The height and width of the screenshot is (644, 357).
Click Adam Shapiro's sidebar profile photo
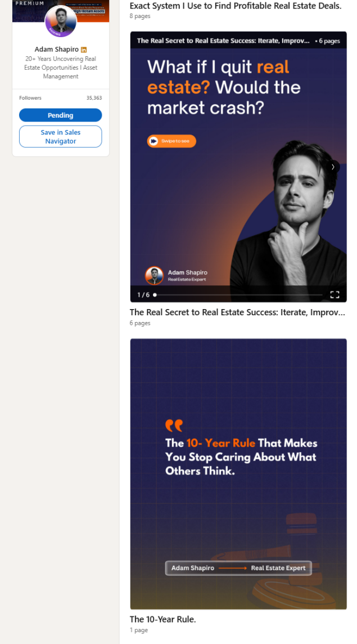click(61, 21)
